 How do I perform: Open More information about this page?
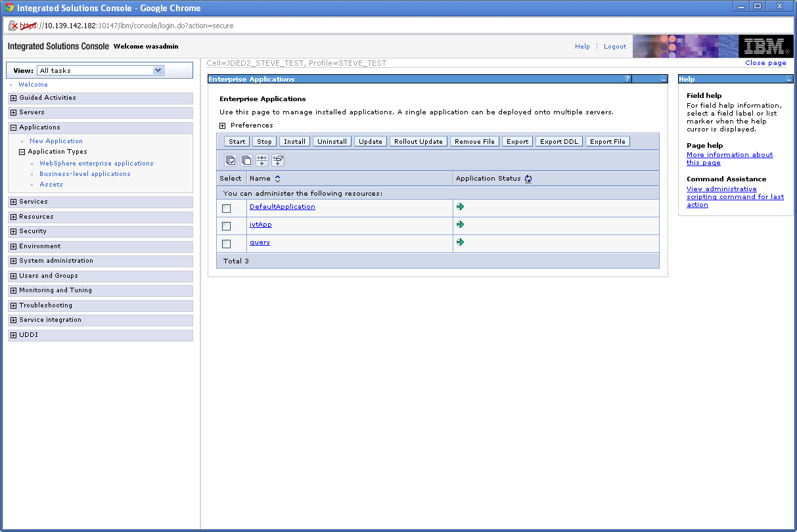pyautogui.click(x=729, y=159)
